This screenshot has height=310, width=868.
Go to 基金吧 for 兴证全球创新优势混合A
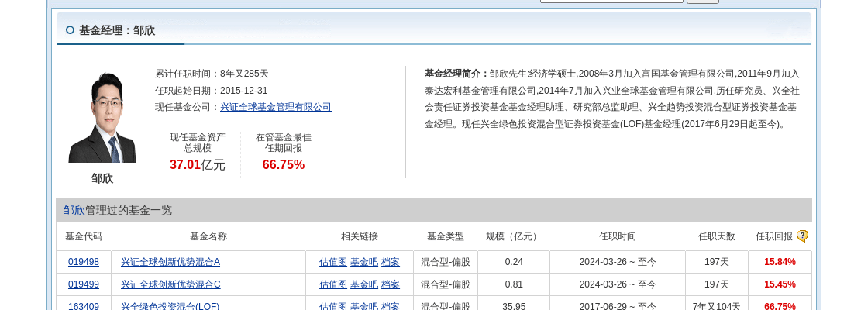364,262
